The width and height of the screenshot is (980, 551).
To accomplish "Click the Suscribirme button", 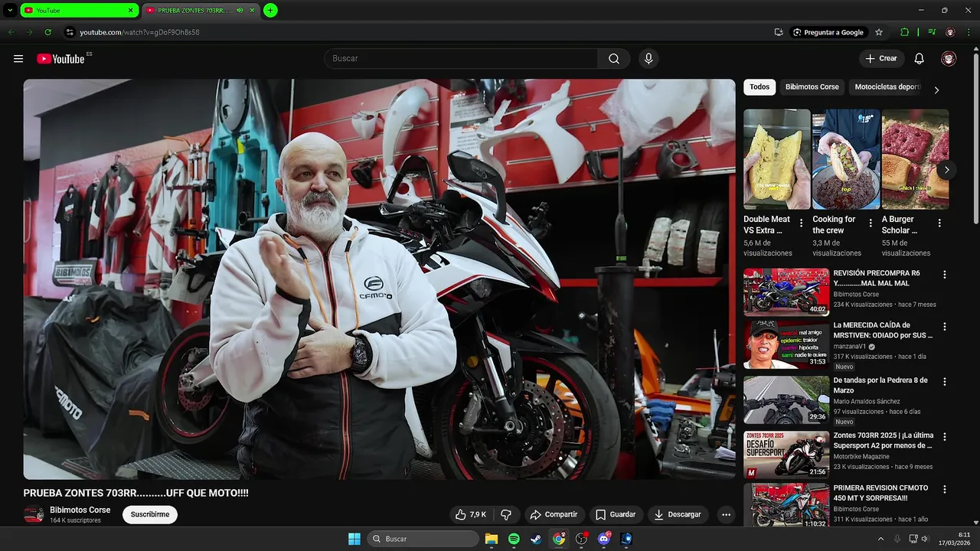I will pos(150,515).
